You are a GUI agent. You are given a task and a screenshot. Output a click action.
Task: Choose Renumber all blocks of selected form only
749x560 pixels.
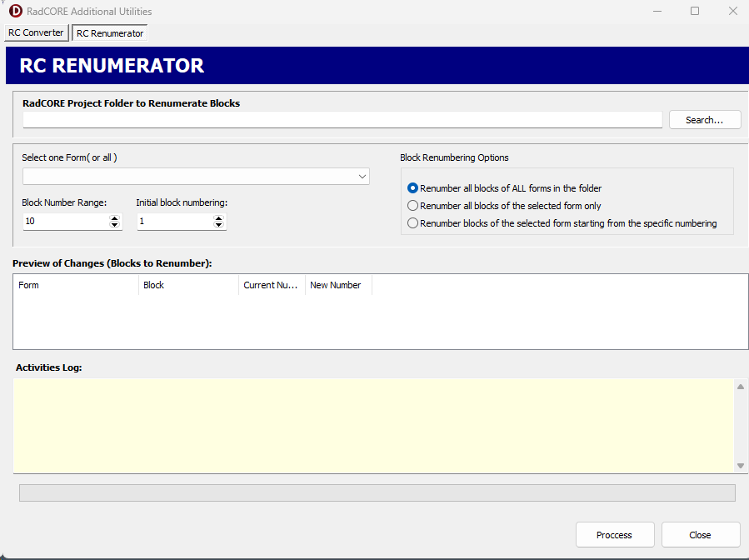(412, 206)
